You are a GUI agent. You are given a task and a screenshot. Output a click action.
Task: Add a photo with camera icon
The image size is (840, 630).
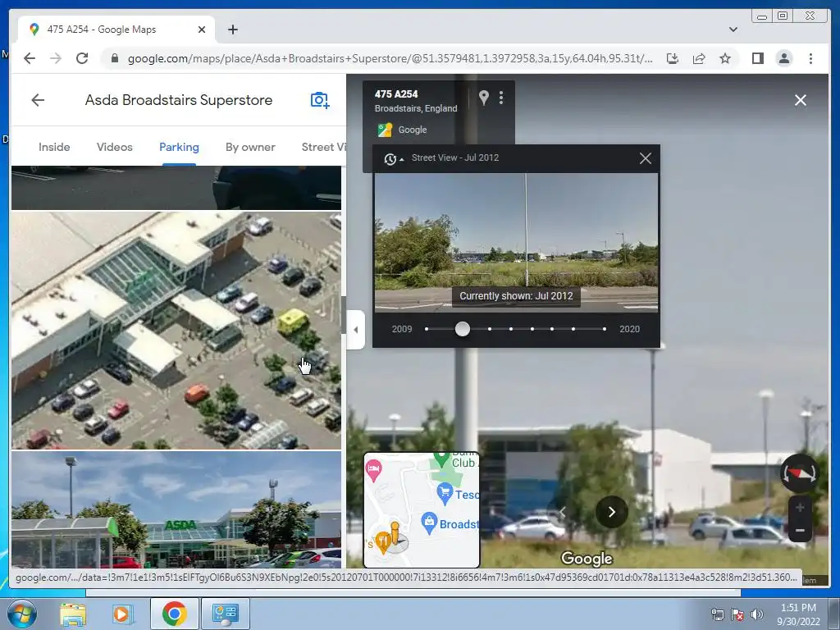[x=320, y=100]
